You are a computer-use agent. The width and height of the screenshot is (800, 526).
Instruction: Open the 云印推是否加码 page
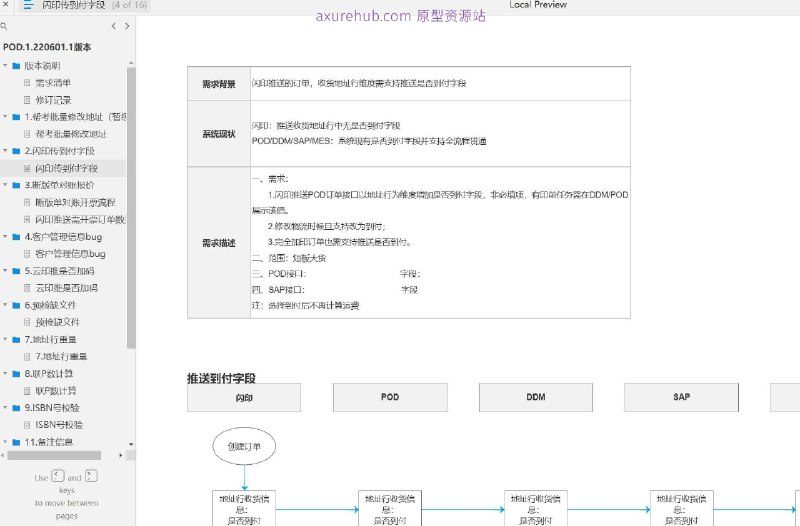point(66,288)
